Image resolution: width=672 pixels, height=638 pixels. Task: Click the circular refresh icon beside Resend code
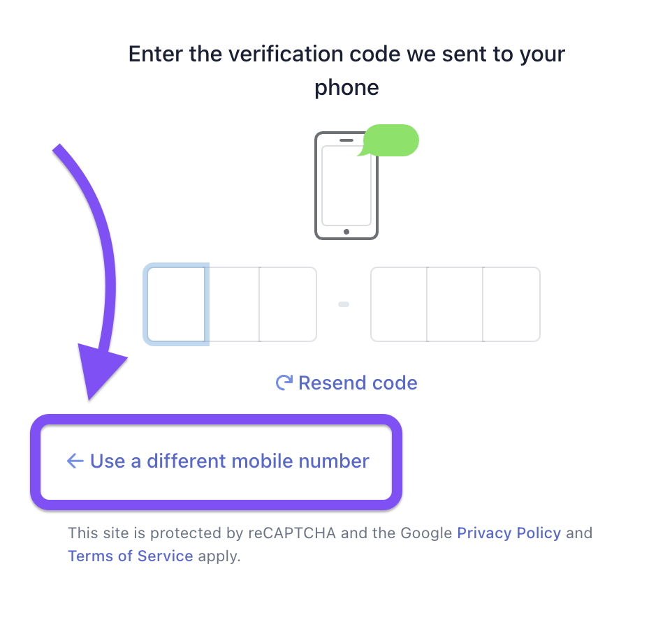point(284,383)
